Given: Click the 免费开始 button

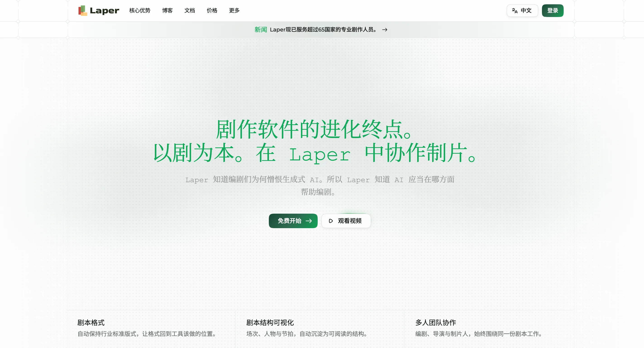Looking at the screenshot, I should pyautogui.click(x=293, y=221).
